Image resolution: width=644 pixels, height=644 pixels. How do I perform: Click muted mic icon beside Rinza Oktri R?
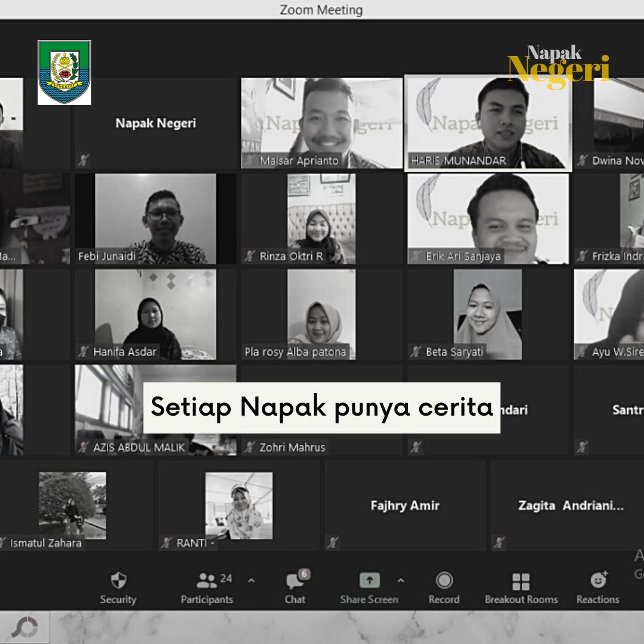(x=250, y=256)
